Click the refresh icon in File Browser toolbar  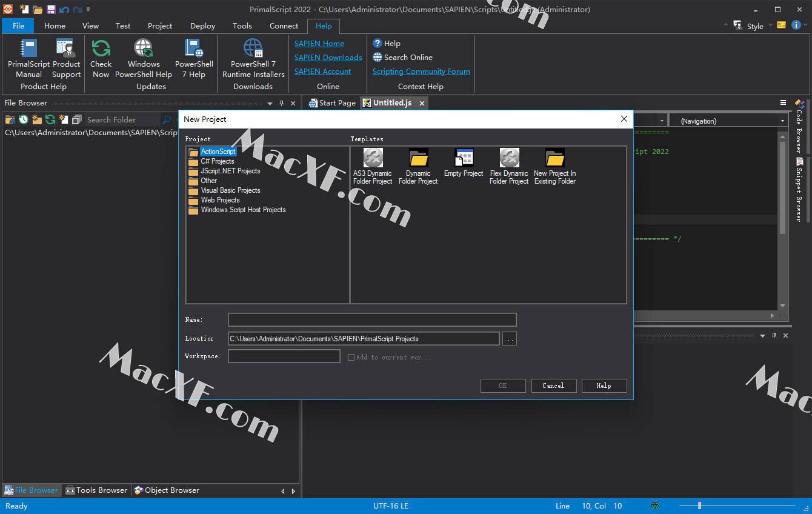pos(50,119)
